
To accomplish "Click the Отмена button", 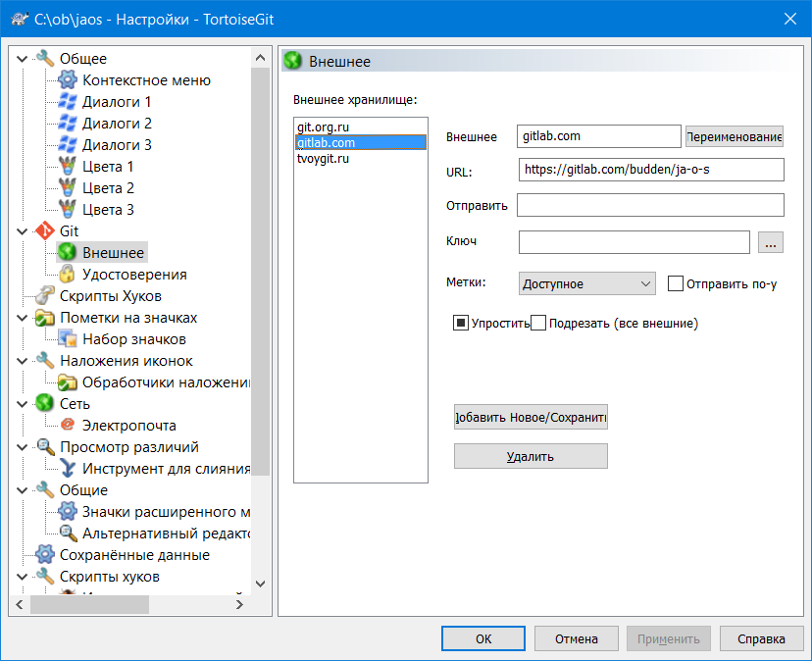I will (577, 638).
